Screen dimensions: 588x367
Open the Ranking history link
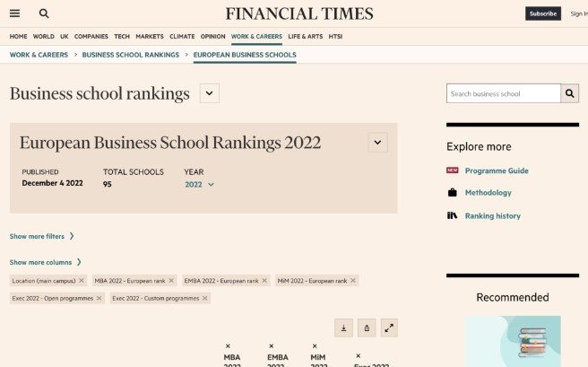click(492, 216)
